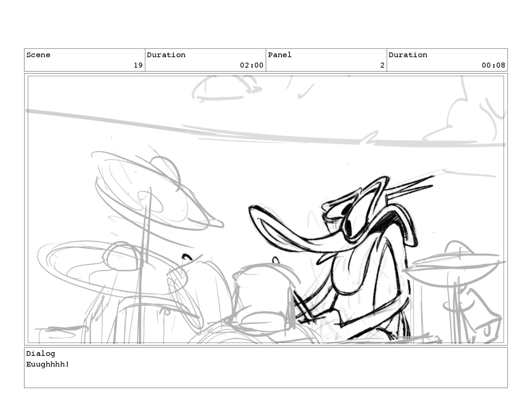Click the Panel label in header

280,55
